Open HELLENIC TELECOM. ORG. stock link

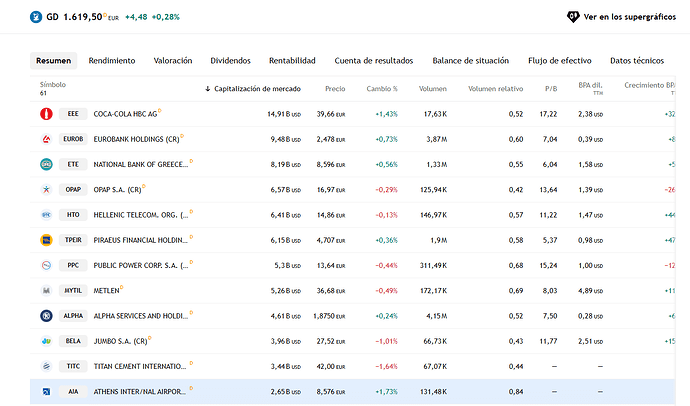tap(141, 215)
